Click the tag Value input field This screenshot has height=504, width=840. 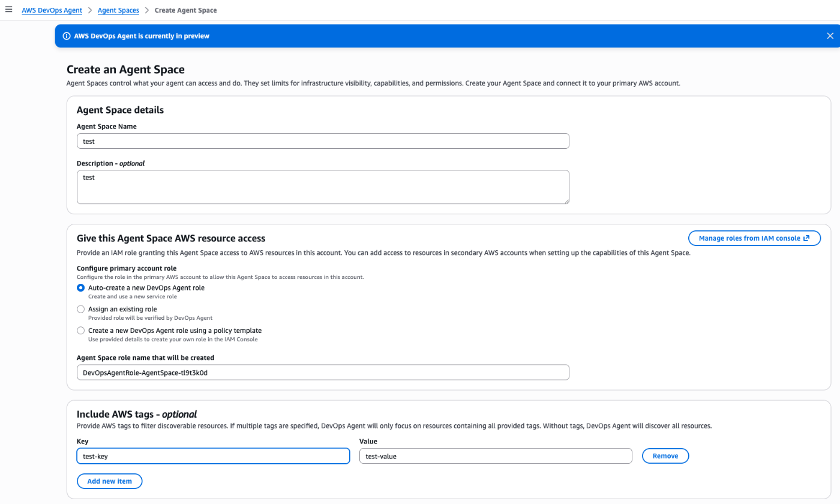click(496, 456)
